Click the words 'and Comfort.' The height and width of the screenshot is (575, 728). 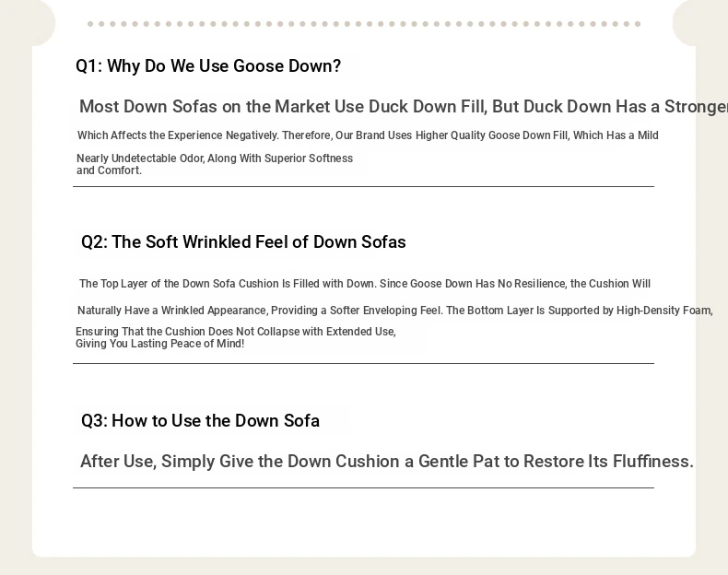tap(109, 170)
